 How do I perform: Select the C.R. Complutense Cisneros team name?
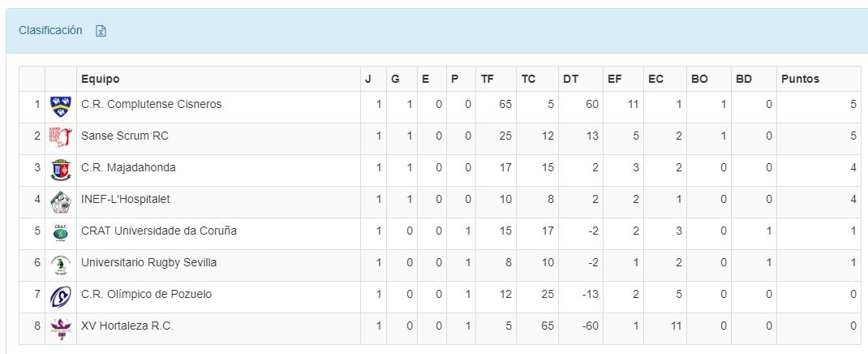(x=151, y=104)
